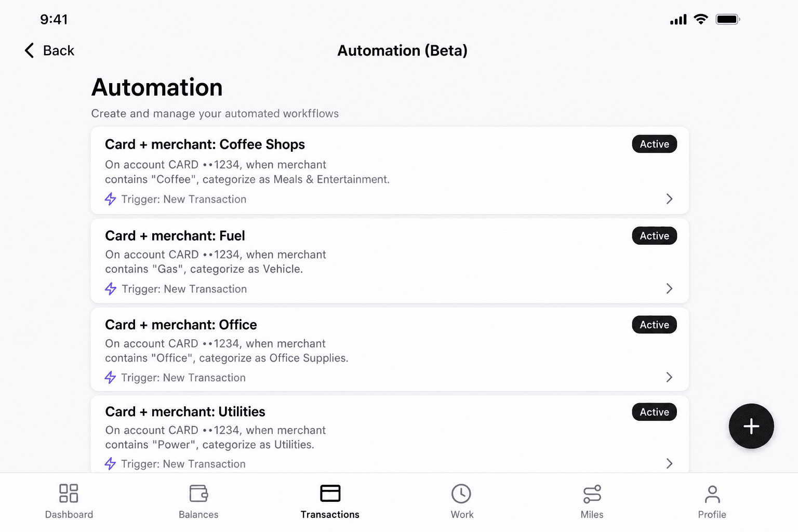Screen dimensions: 798x532
Task: Toggle Active badge on Utilities rule
Action: tap(655, 412)
